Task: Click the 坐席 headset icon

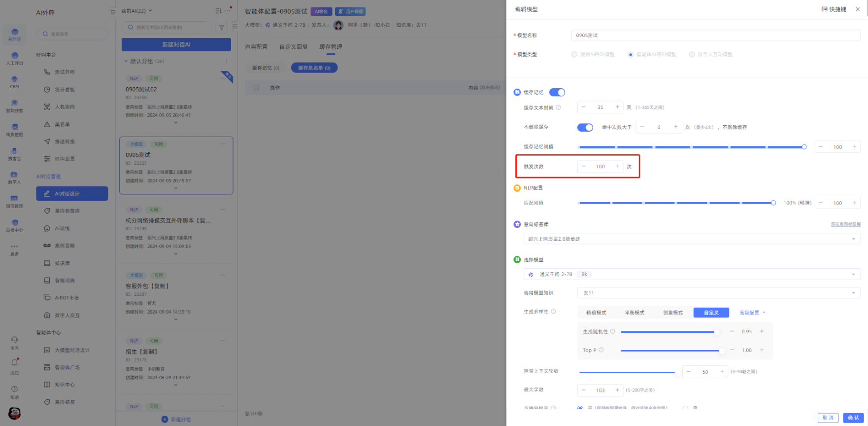Action: [x=14, y=340]
